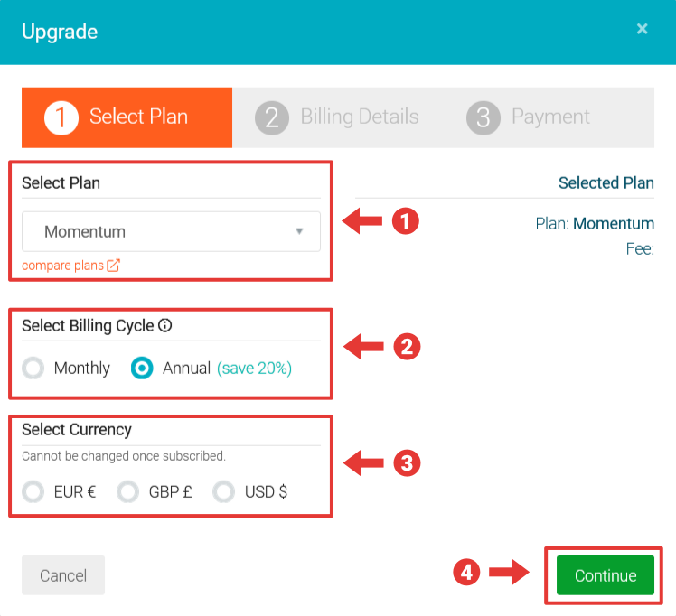Select EUR € as currency
The image size is (676, 616).
tap(34, 492)
